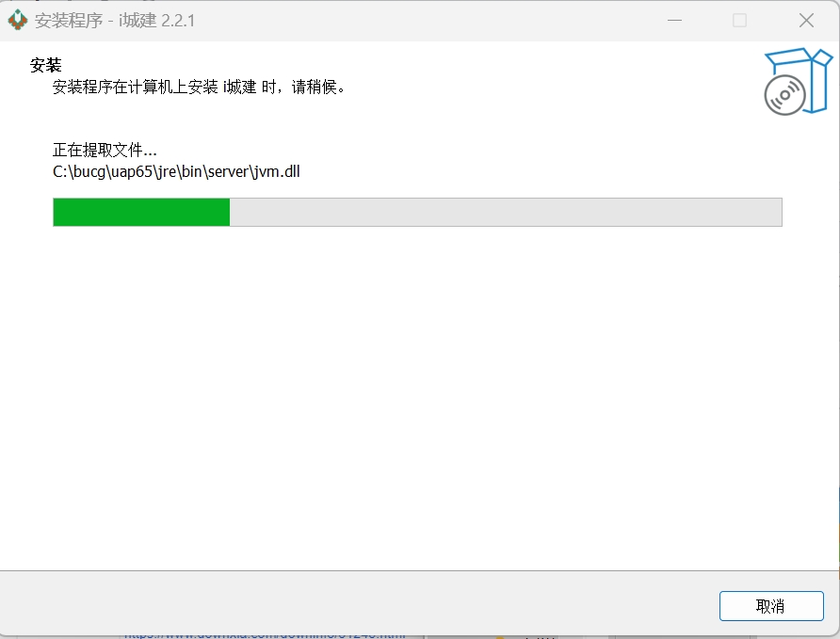Minimize the 安装程序 installer window
This screenshot has height=639, width=840.
[674, 21]
